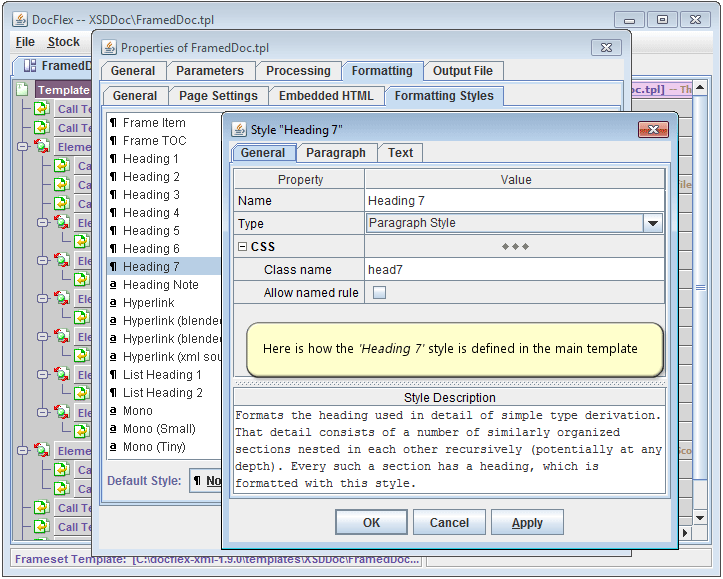This screenshot has width=723, height=579.
Task: Switch to the Paragraph tab
Action: tap(335, 153)
